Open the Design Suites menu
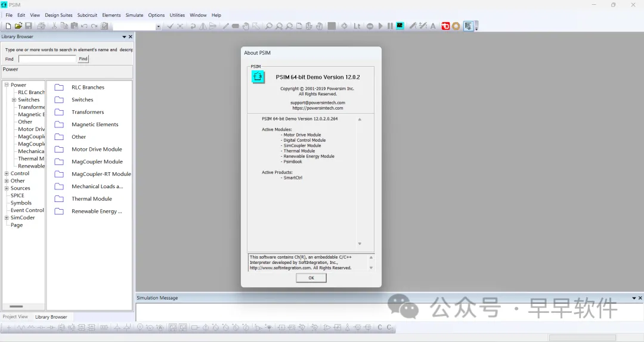Screen dimensions: 644x342 (x=58, y=15)
